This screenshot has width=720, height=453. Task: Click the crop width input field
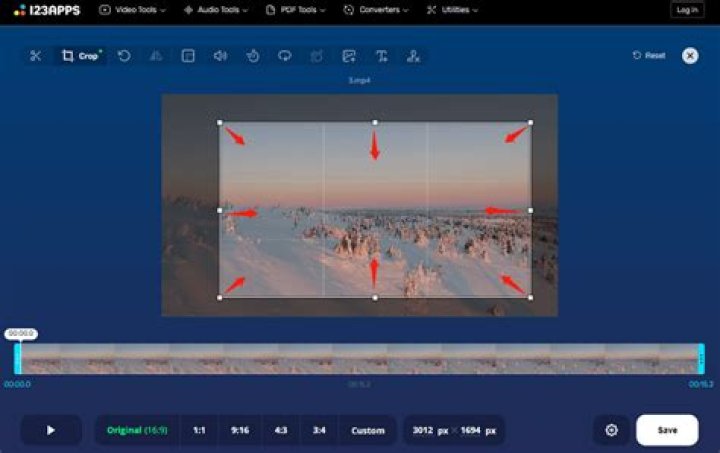coord(427,430)
